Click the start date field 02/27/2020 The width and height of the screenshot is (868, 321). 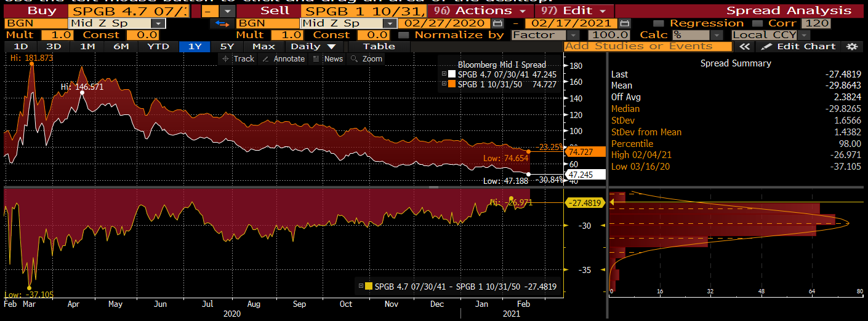pyautogui.click(x=443, y=23)
